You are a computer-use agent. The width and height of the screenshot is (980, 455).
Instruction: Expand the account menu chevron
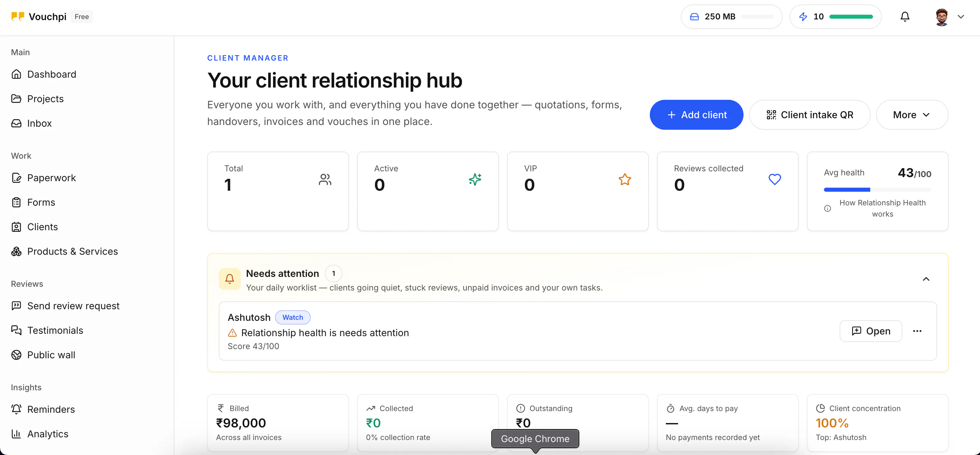coord(961,17)
